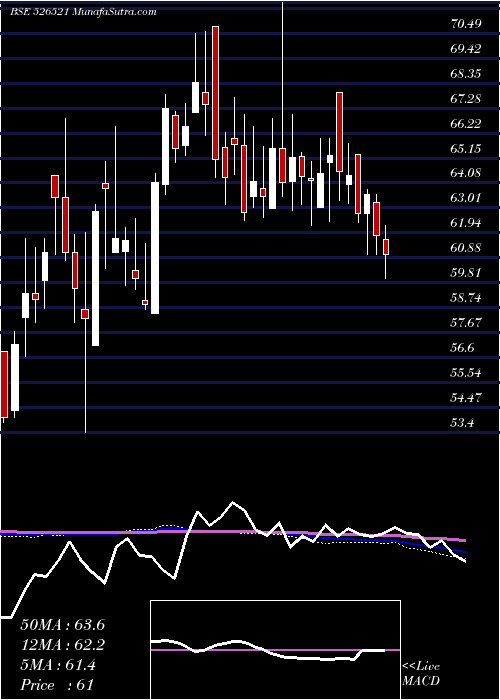Click the Live MACD inset chart
This screenshot has width=500, height=700.
coord(275,650)
